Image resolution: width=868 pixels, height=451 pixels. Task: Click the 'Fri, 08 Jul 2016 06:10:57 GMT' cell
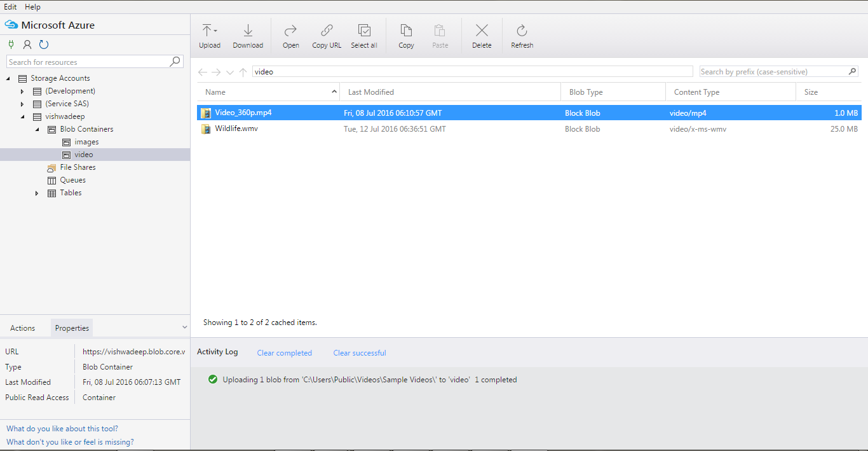click(x=393, y=113)
